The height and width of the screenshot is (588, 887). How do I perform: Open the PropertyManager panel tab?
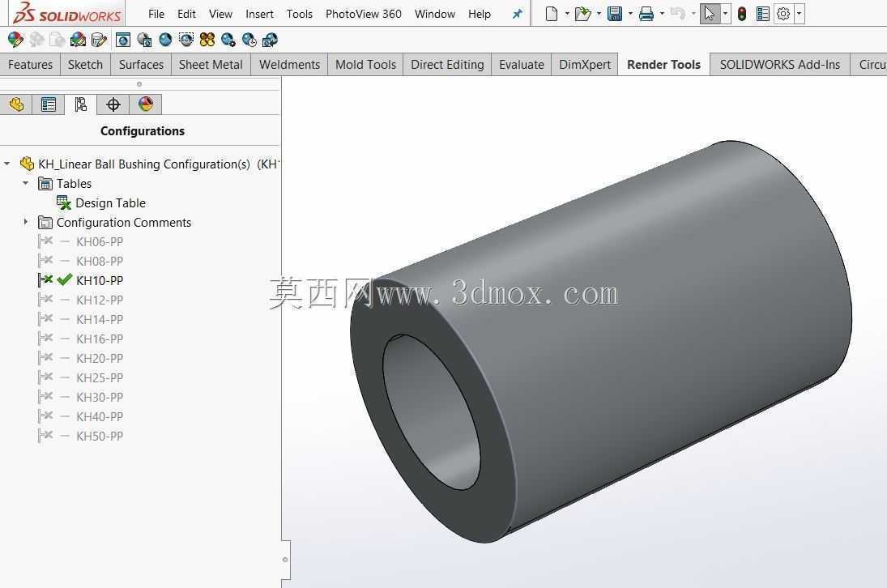(49, 104)
